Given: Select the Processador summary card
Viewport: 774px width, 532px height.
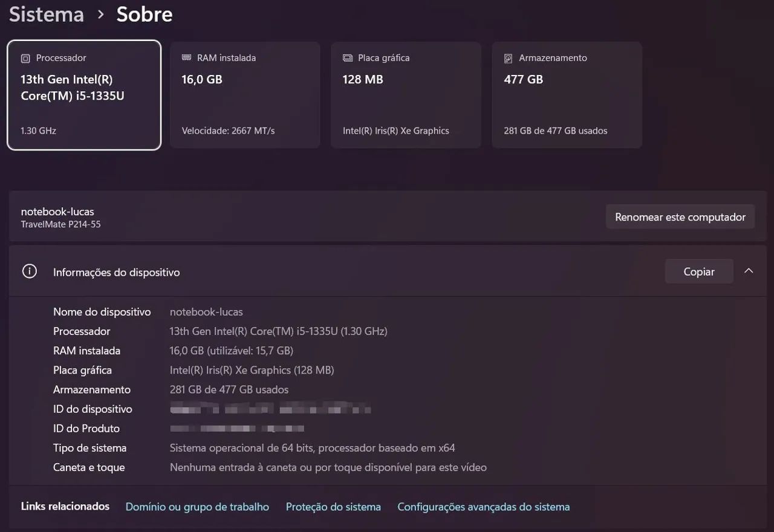Looking at the screenshot, I should pos(84,95).
